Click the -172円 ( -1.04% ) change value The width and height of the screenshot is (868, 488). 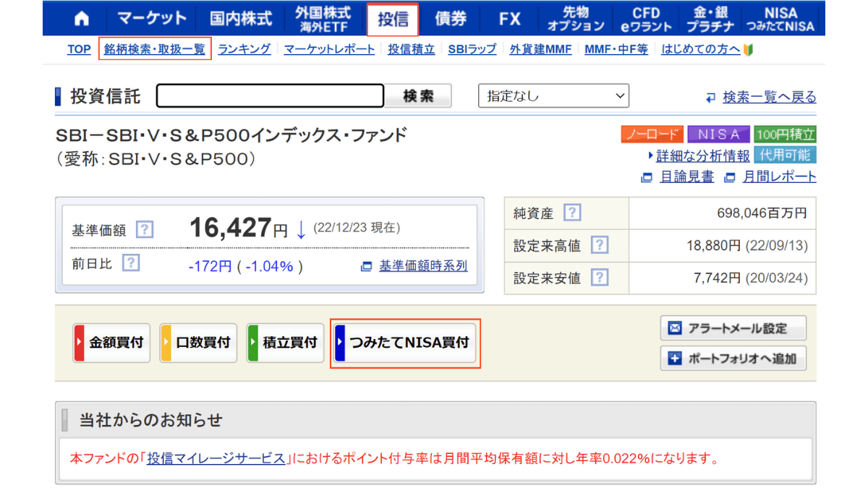[x=245, y=266]
